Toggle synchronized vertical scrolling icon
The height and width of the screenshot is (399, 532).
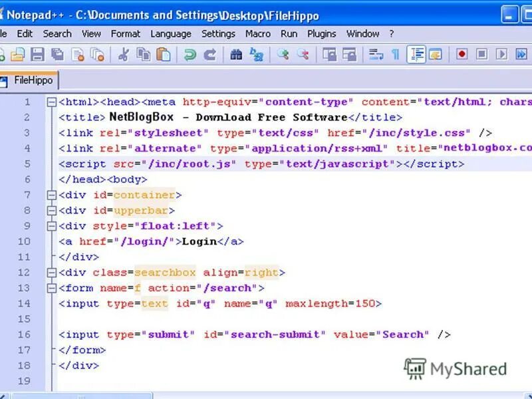click(329, 55)
